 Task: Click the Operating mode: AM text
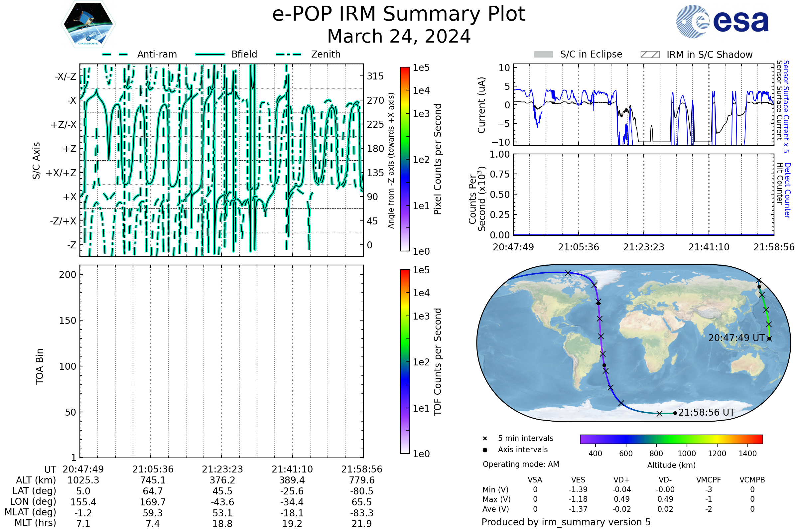pos(521,464)
